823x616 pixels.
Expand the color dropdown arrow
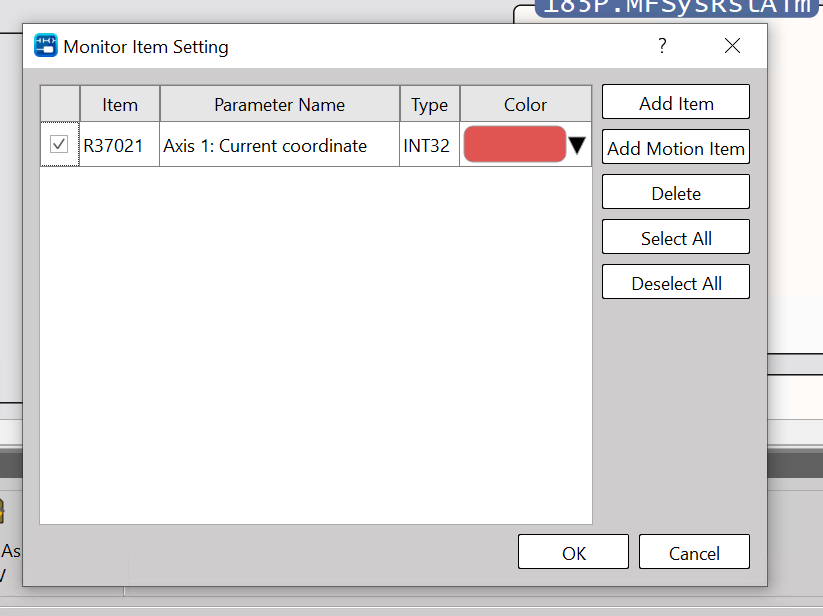point(577,146)
